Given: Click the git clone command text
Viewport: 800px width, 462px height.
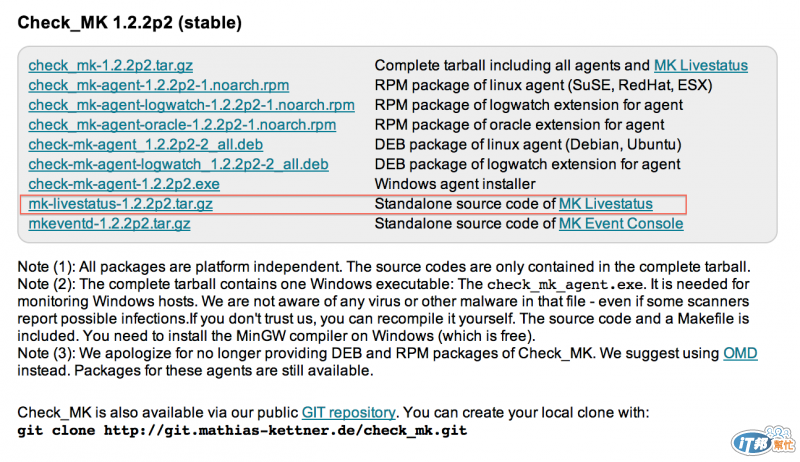Looking at the screenshot, I should pyautogui.click(x=242, y=430).
